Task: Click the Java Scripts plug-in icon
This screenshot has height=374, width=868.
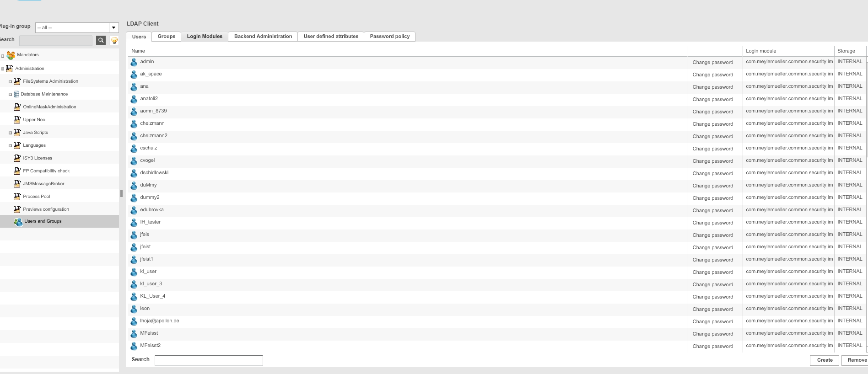Action: tap(17, 133)
